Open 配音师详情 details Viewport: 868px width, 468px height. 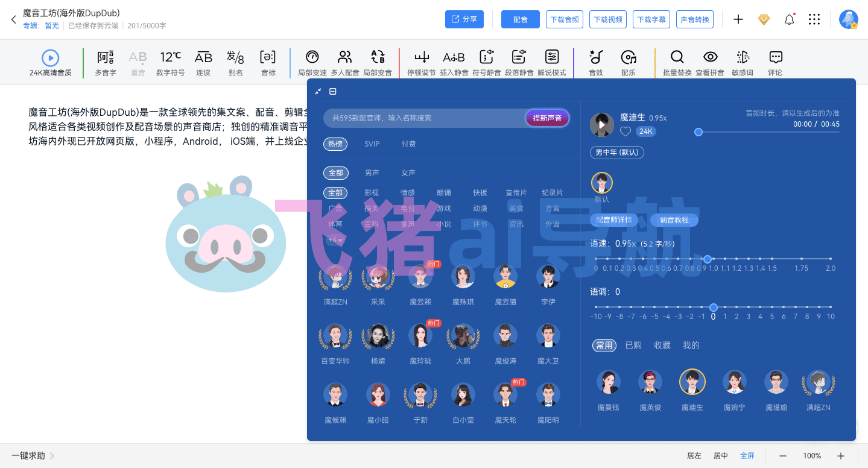(x=614, y=220)
